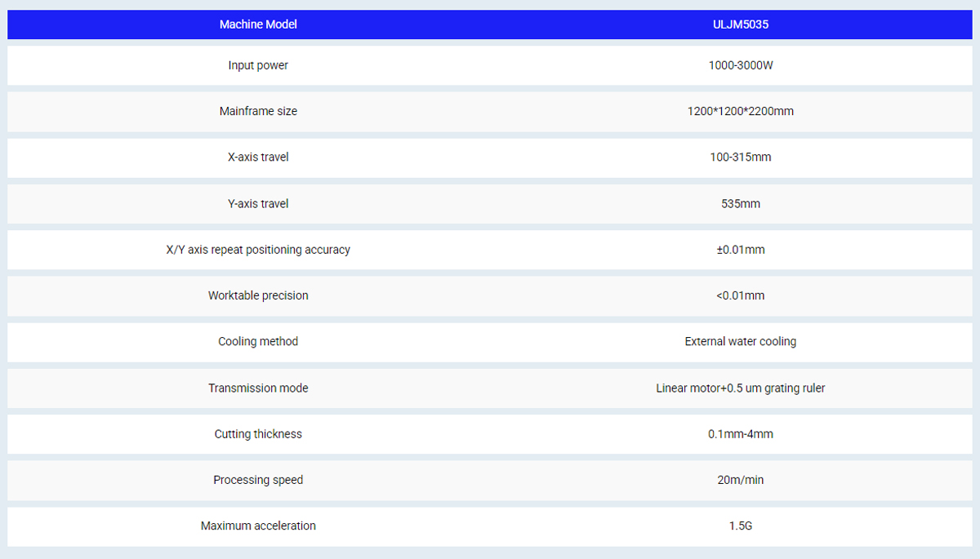Click the Cooling method label

(x=258, y=342)
